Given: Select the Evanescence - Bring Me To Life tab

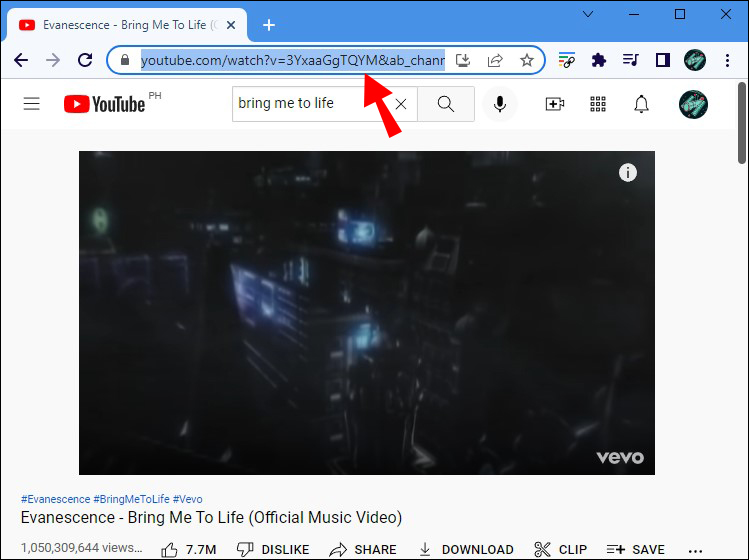Looking at the screenshot, I should pyautogui.click(x=125, y=25).
